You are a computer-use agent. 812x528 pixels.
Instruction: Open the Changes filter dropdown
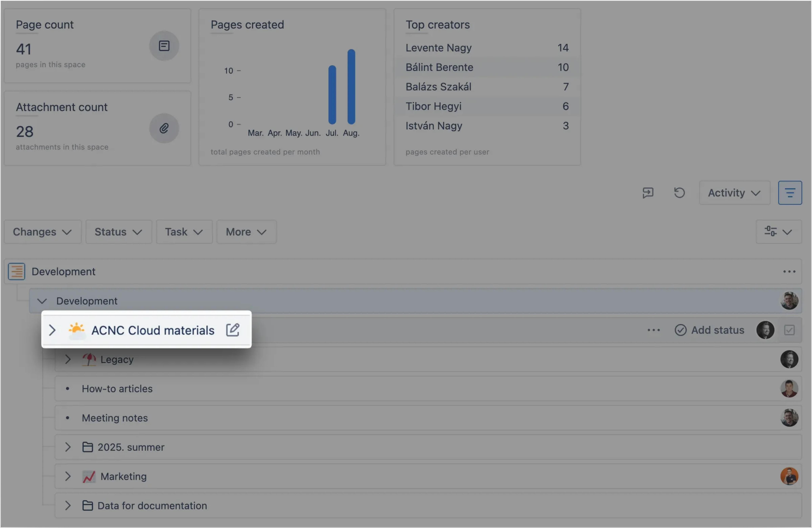pyautogui.click(x=43, y=232)
